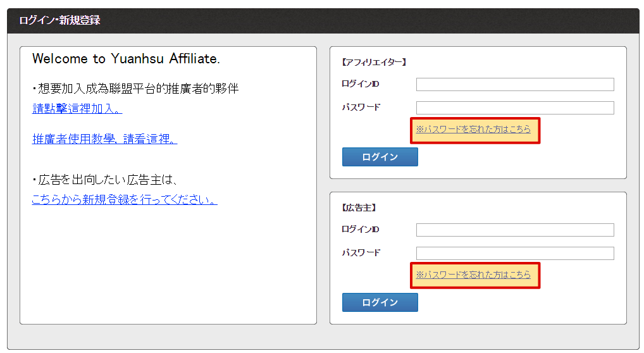Open the こちらから新規登録 advertiser registration link
Screen dimensions: 644x353
pyautogui.click(x=125, y=200)
